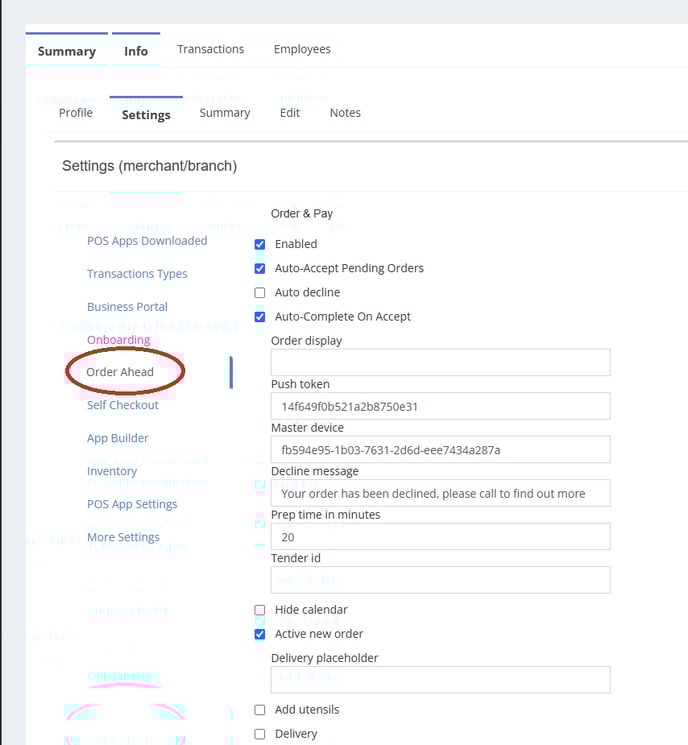
Task: Focus the Prep time in minutes field
Action: click(440, 537)
